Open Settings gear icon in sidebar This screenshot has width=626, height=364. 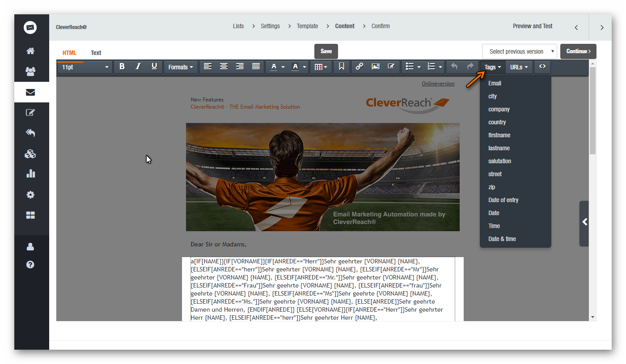(x=30, y=195)
